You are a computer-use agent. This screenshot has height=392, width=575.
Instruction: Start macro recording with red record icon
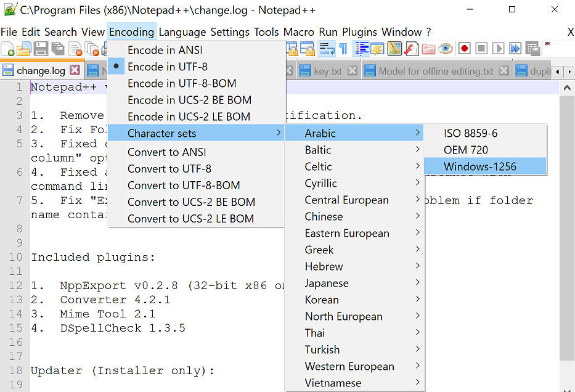point(464,49)
